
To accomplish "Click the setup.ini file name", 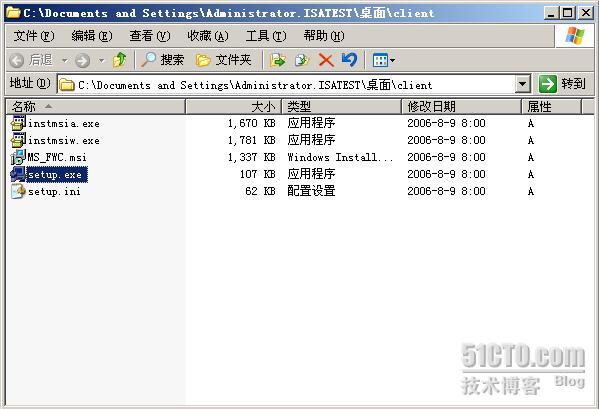I will (x=54, y=191).
